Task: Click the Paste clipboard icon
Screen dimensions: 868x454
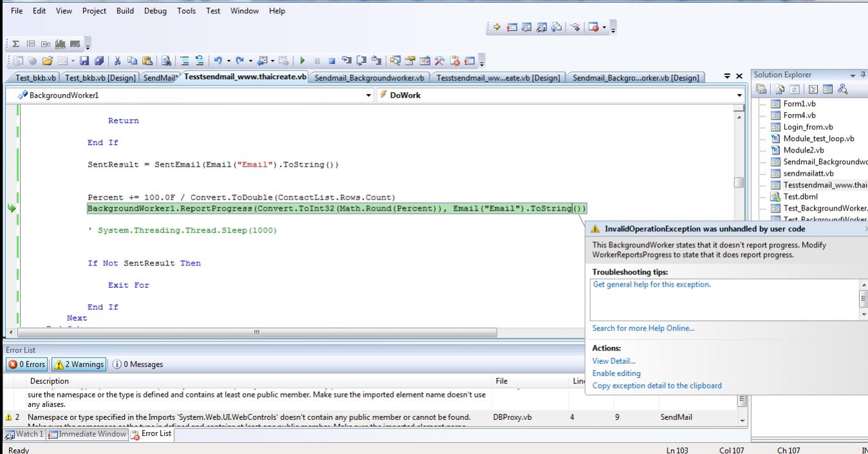Action: (x=147, y=62)
